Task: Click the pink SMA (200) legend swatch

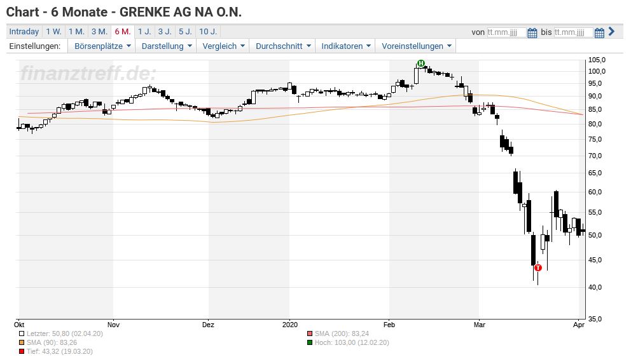Action: tap(310, 334)
